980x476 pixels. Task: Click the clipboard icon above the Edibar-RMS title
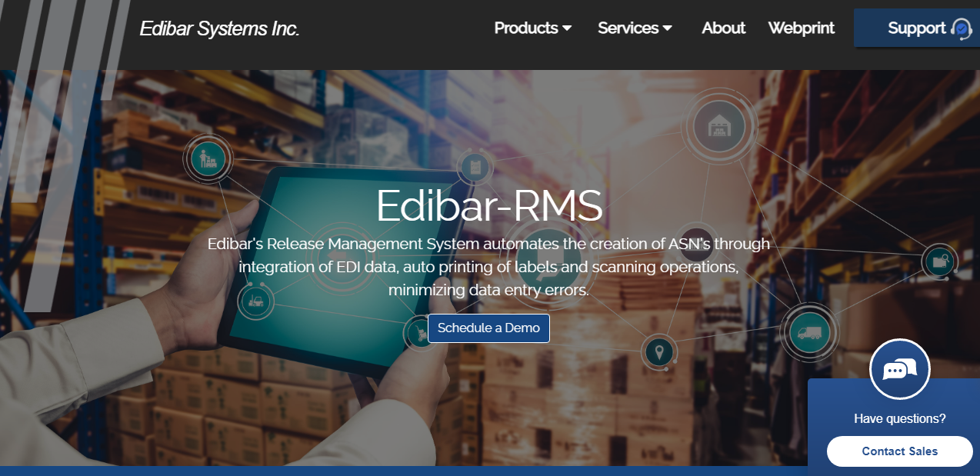tap(475, 167)
